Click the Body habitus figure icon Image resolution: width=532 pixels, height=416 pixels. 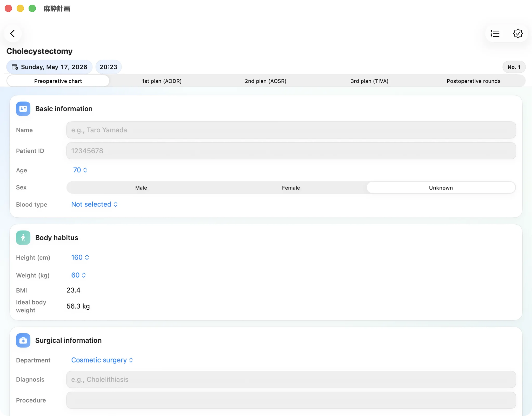click(x=23, y=238)
